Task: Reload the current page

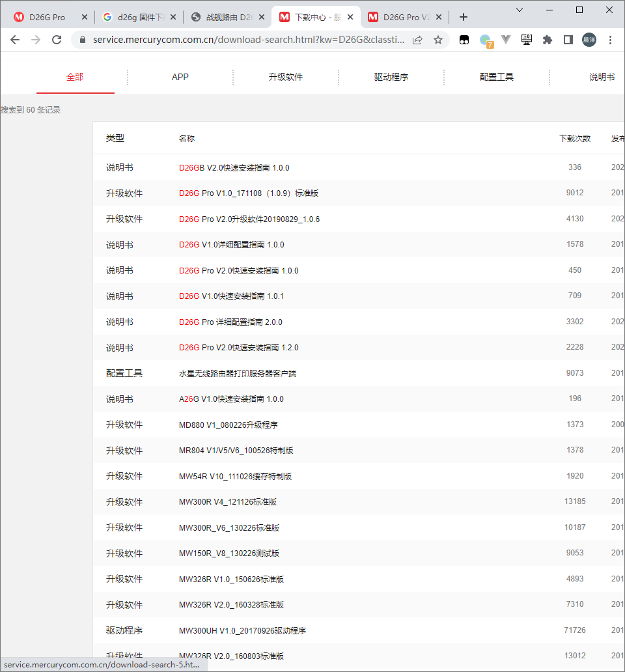Action: (x=57, y=40)
